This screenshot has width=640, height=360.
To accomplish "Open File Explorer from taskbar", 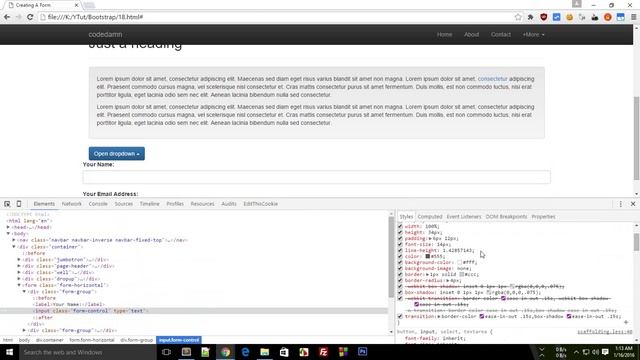I will pos(264,352).
